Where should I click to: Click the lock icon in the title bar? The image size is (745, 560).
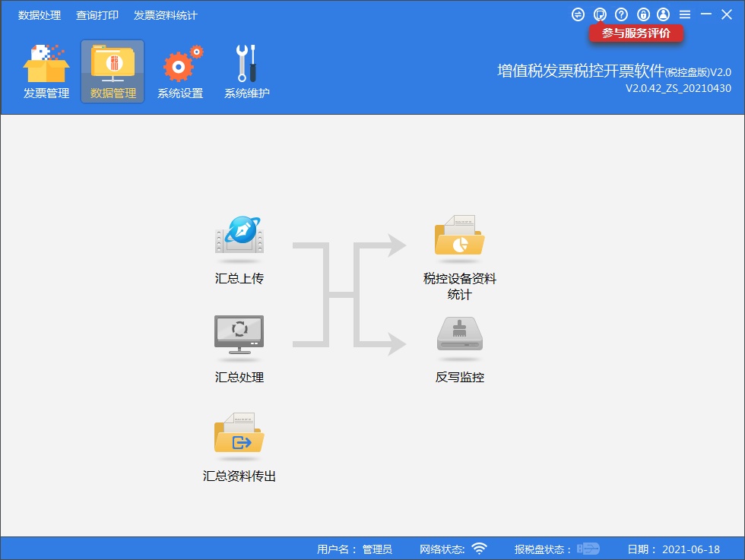[642, 13]
